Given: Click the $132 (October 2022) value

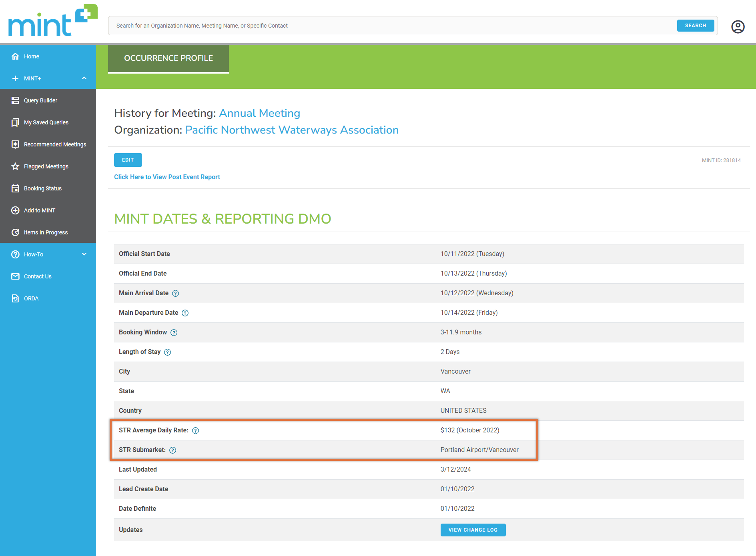Looking at the screenshot, I should click(x=470, y=430).
